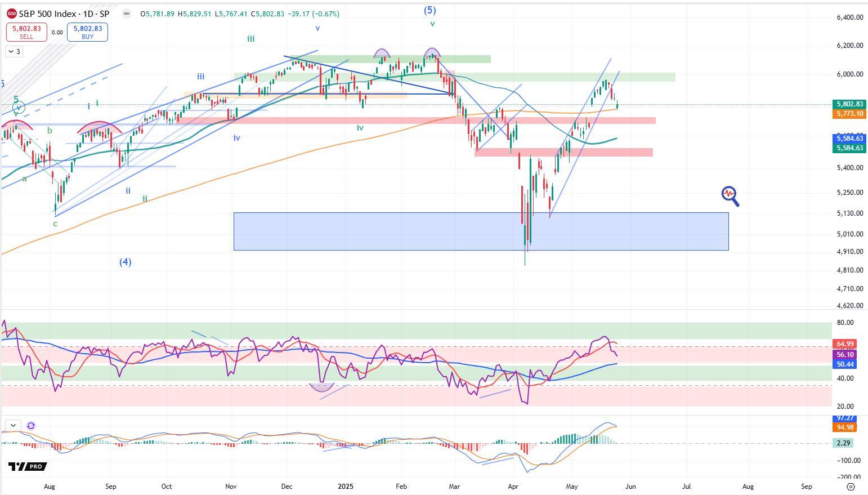This screenshot has width=868, height=495.
Task: Open the magnifier pulse icon on chart
Action: point(730,196)
